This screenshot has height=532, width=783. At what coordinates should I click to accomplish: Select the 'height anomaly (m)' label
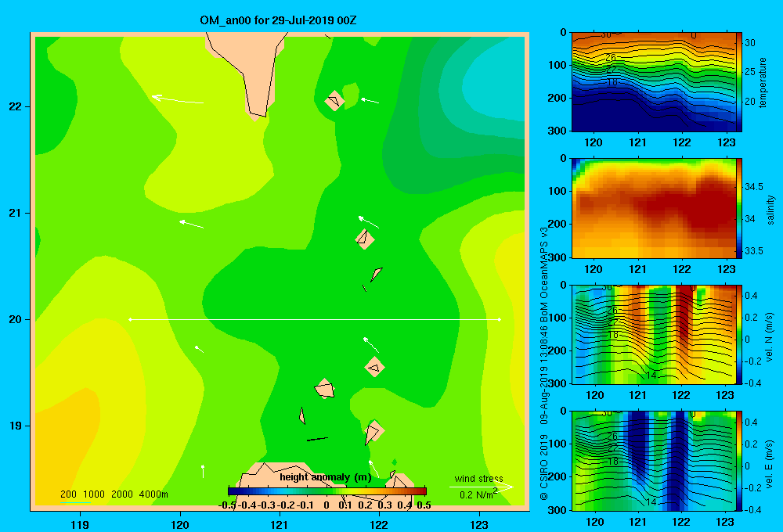[325, 477]
